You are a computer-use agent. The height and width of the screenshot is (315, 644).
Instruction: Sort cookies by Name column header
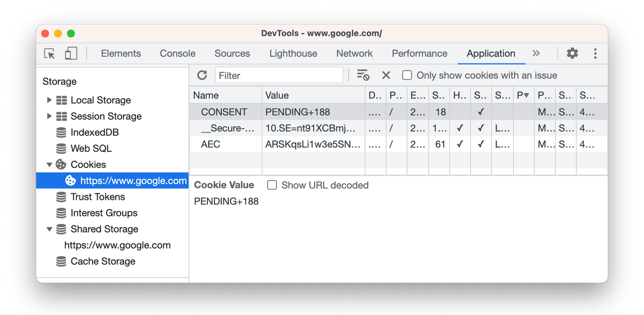click(225, 95)
